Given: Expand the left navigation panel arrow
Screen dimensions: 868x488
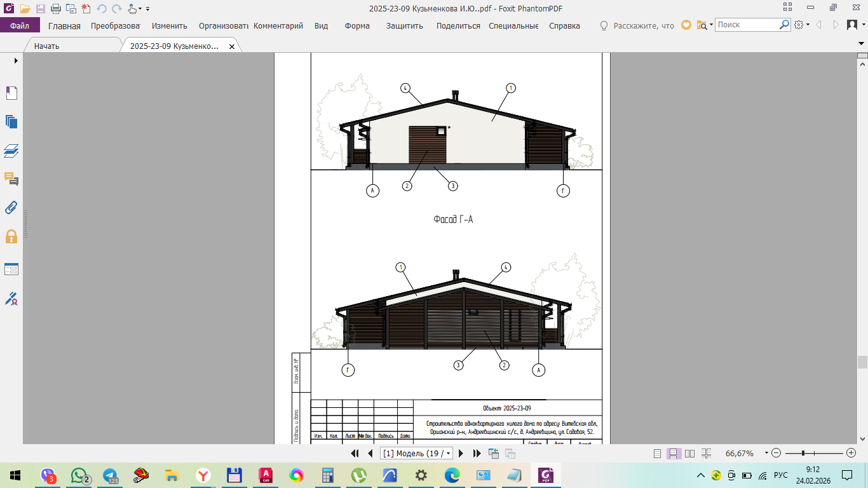Looking at the screenshot, I should pyautogui.click(x=16, y=60).
